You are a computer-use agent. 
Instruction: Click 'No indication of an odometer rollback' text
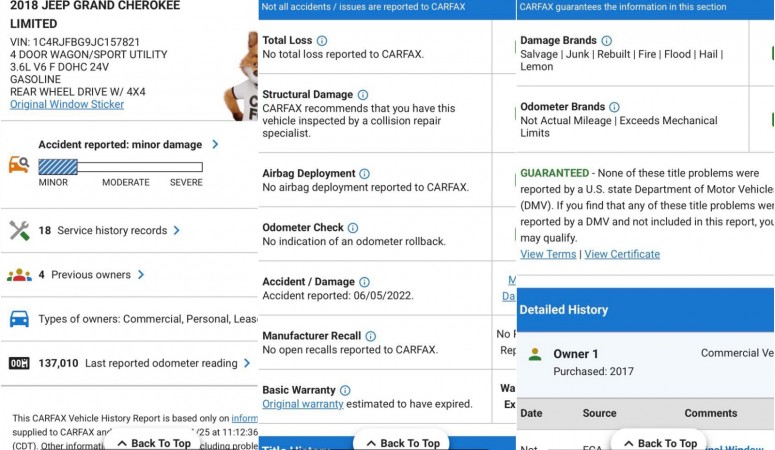pos(354,241)
